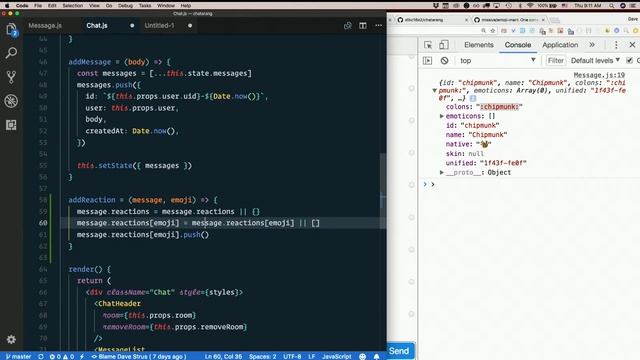Open the Application tab in DevTools
The height and width of the screenshot is (360, 640).
pos(560,45)
